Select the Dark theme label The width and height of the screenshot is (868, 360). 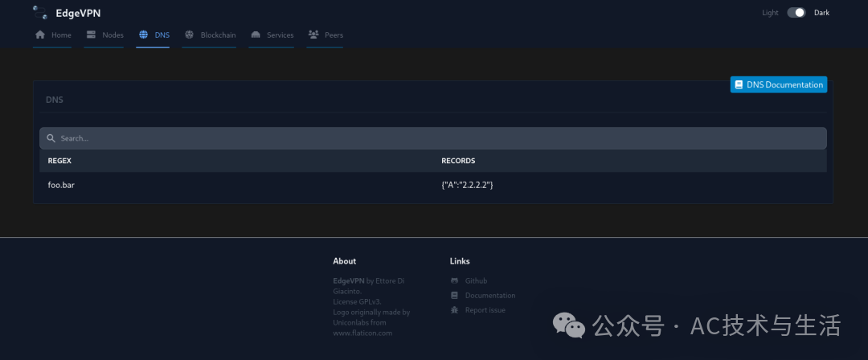[x=821, y=13]
